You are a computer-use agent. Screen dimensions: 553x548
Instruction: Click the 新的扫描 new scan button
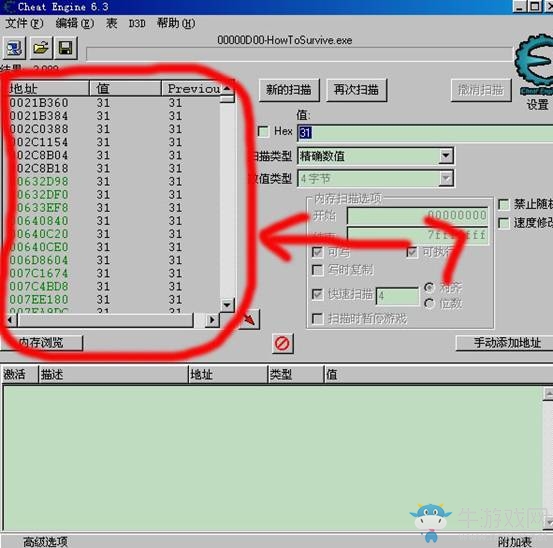click(x=289, y=90)
